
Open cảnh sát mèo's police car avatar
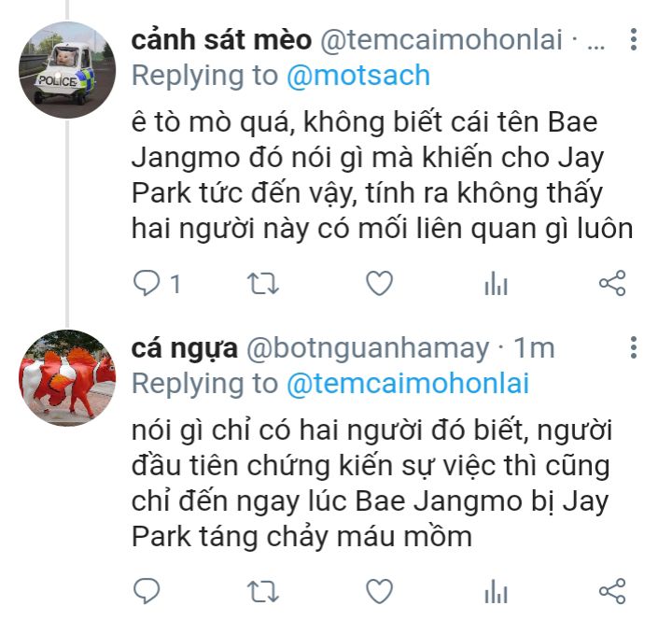click(67, 70)
